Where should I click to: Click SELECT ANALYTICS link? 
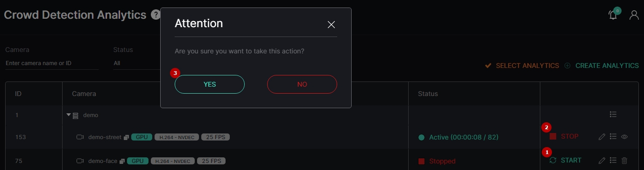pyautogui.click(x=522, y=66)
